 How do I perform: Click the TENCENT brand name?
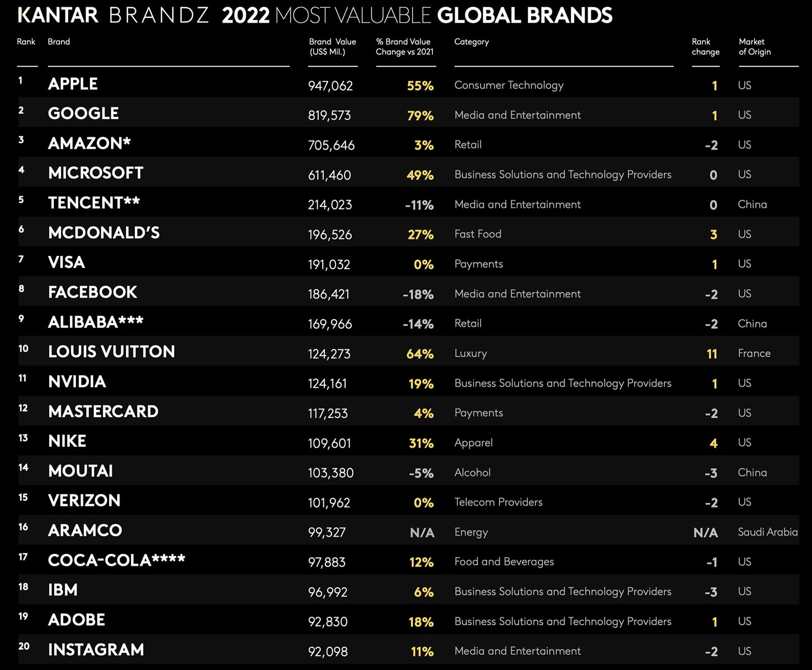pos(93,203)
